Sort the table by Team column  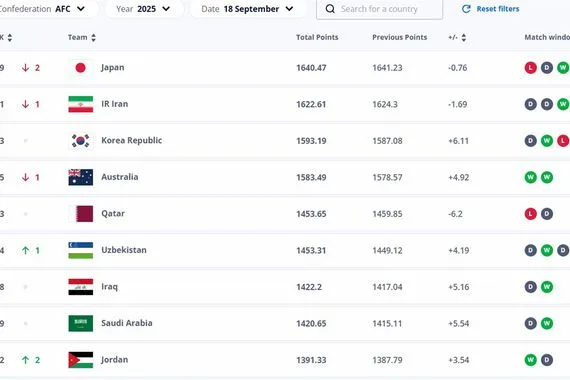(82, 37)
